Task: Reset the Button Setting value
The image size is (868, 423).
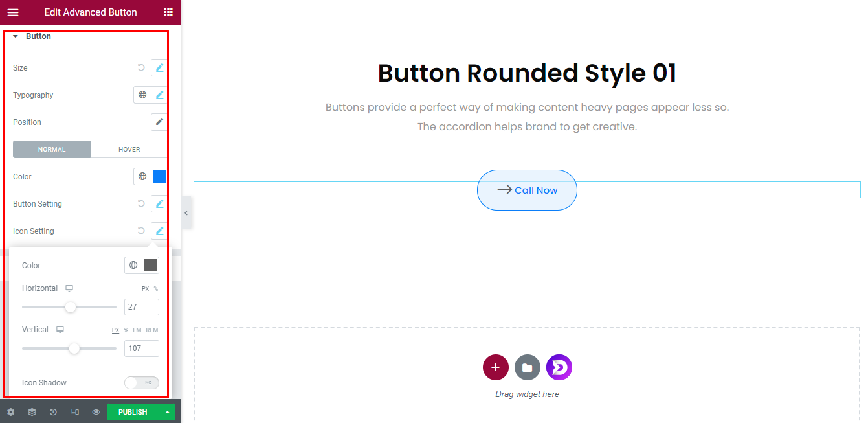Action: (141, 203)
